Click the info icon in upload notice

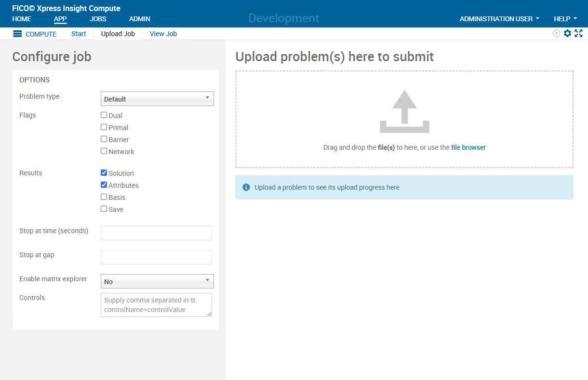tap(246, 187)
